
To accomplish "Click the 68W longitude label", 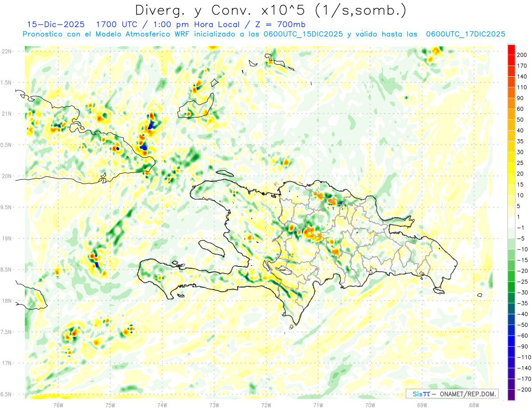I will [x=474, y=405].
